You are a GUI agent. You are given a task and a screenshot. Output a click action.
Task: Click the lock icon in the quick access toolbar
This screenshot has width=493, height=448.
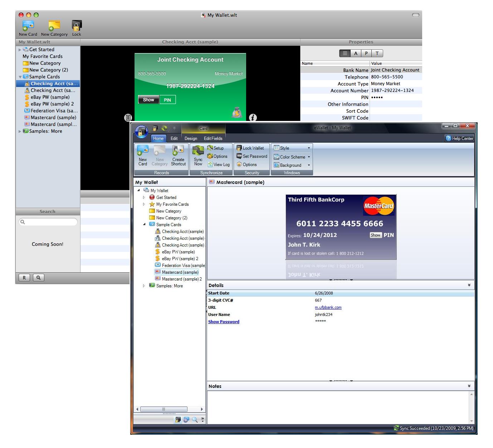coord(155,128)
